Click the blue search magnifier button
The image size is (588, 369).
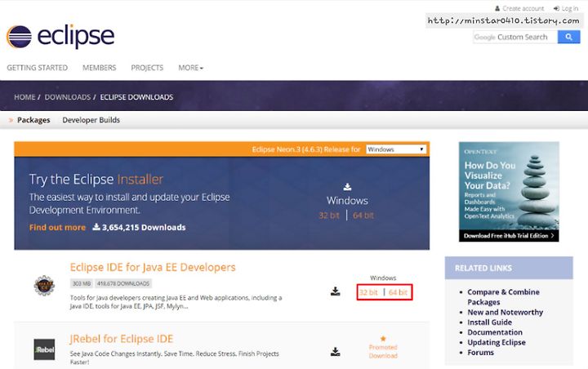click(x=568, y=37)
